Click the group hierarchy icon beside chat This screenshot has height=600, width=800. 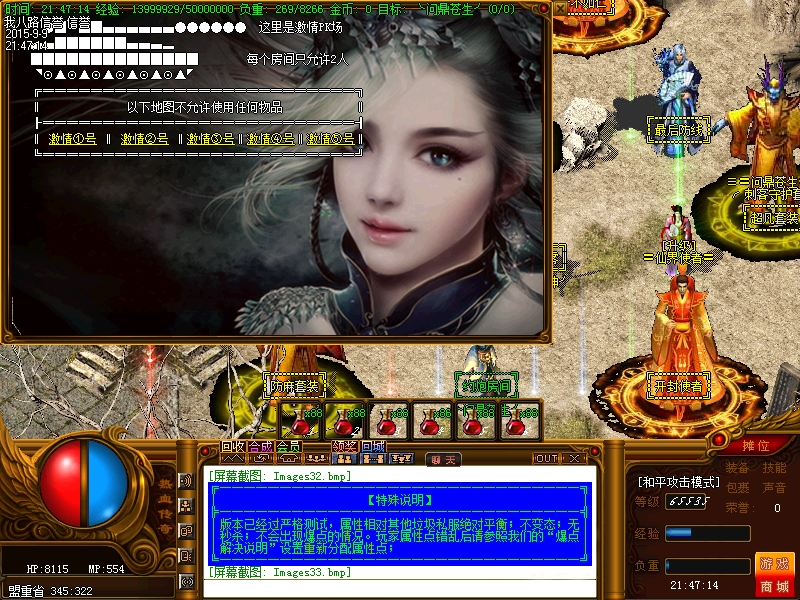[186, 506]
